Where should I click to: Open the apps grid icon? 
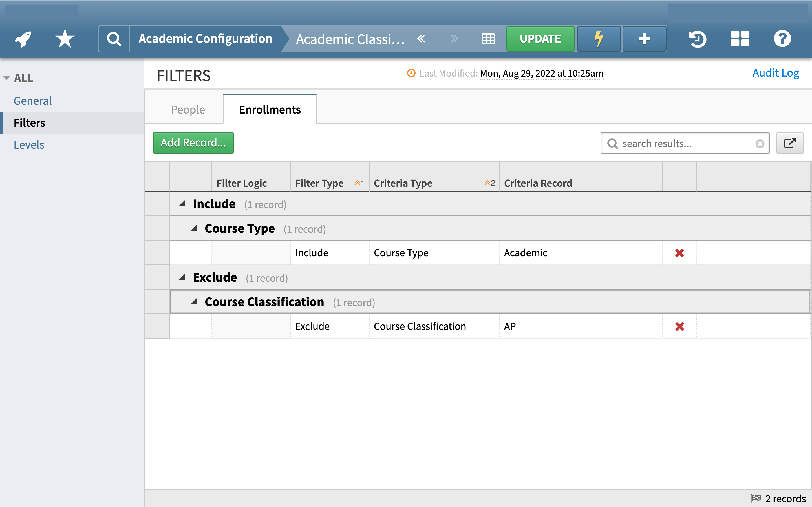pos(740,38)
